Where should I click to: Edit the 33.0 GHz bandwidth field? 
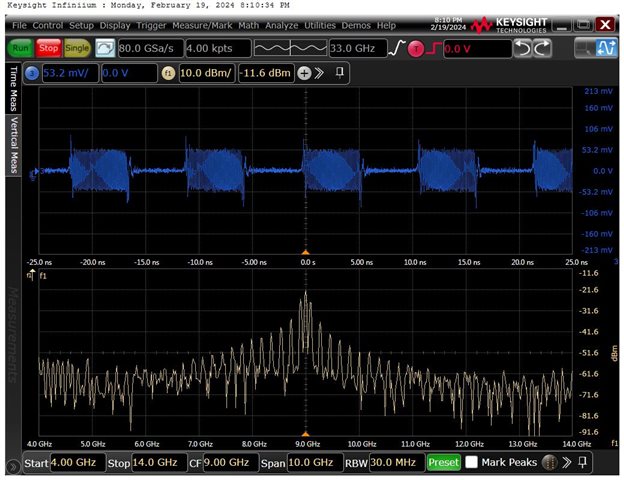click(x=358, y=49)
